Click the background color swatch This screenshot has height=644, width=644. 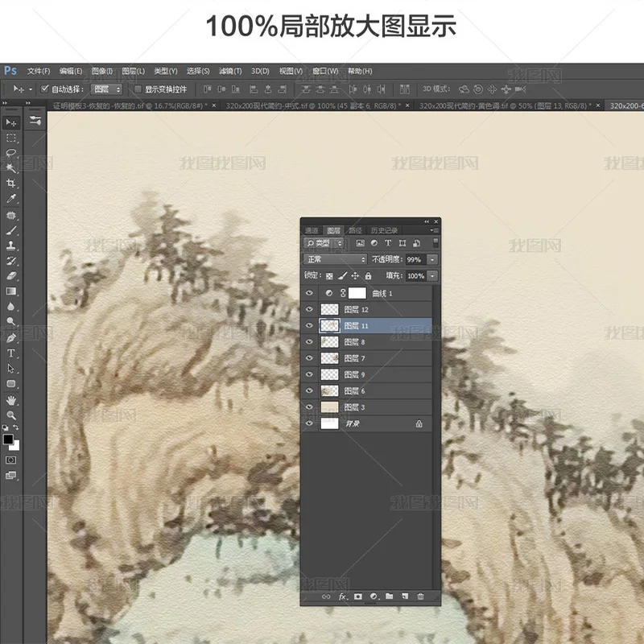pos(15,446)
